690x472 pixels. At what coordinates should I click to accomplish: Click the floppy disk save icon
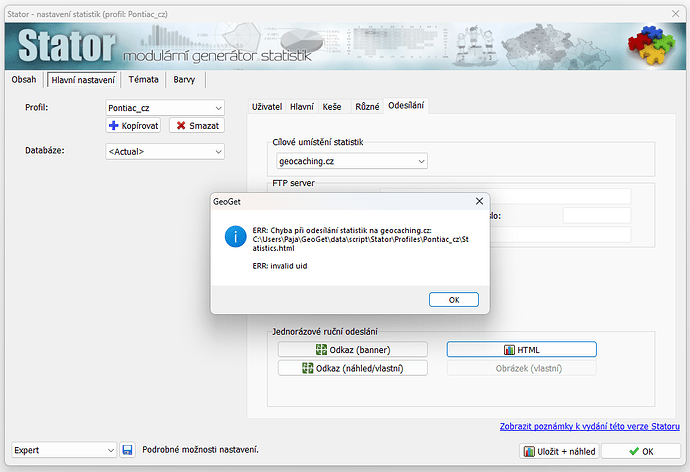click(x=127, y=450)
